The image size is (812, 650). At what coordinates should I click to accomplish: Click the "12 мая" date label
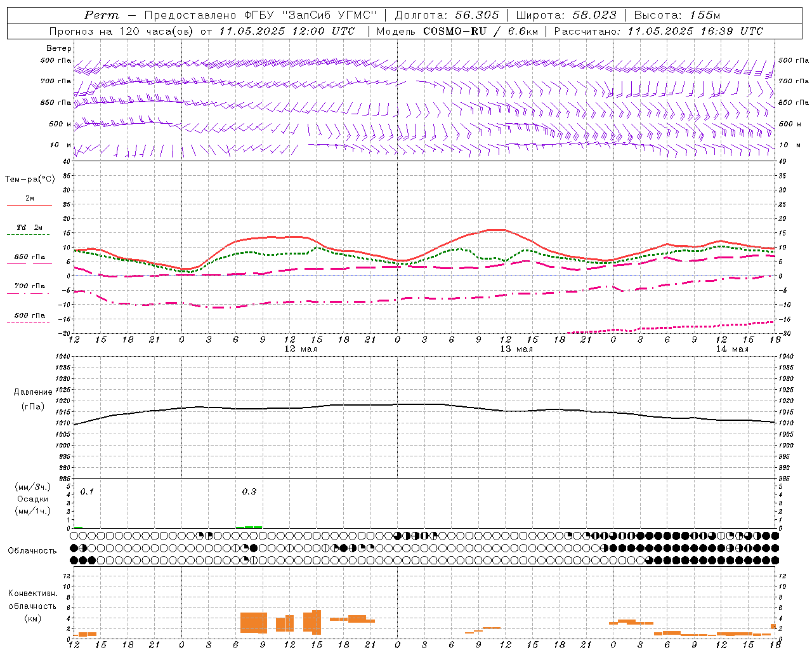(x=301, y=349)
